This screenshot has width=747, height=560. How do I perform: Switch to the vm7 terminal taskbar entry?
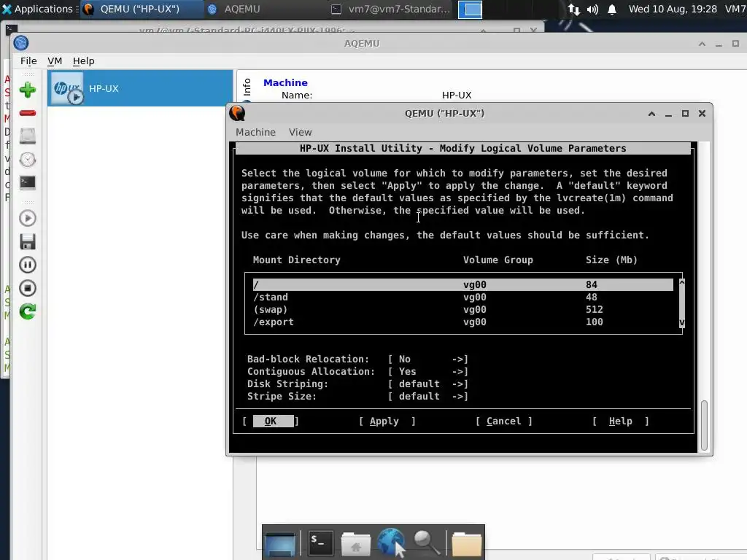point(391,9)
